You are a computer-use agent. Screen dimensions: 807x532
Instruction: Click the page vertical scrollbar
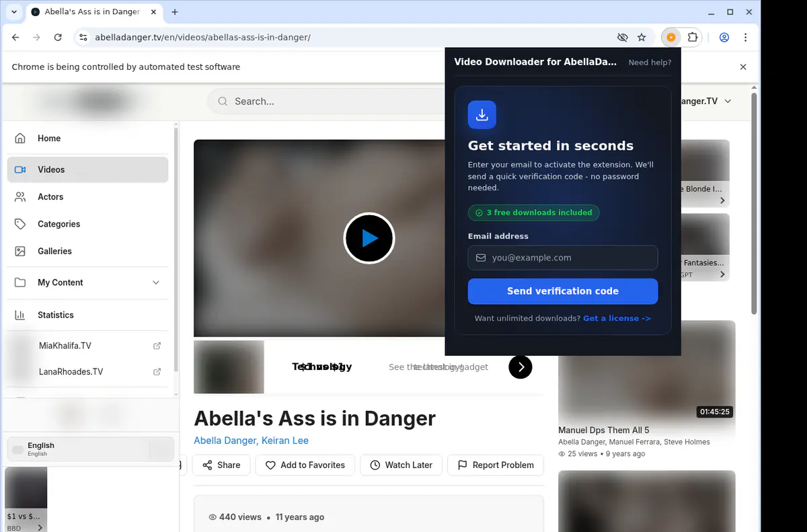(754, 203)
